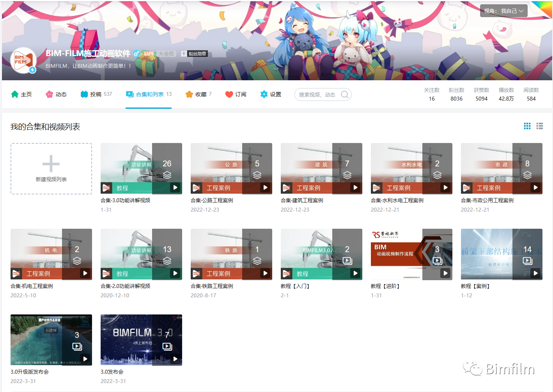Go to 主页 tab
553x392 pixels.
[21, 94]
